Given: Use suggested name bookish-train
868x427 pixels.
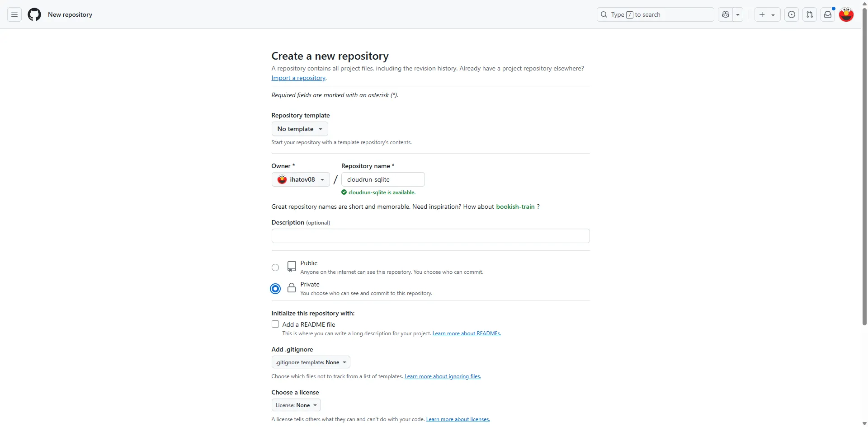Looking at the screenshot, I should [515, 206].
